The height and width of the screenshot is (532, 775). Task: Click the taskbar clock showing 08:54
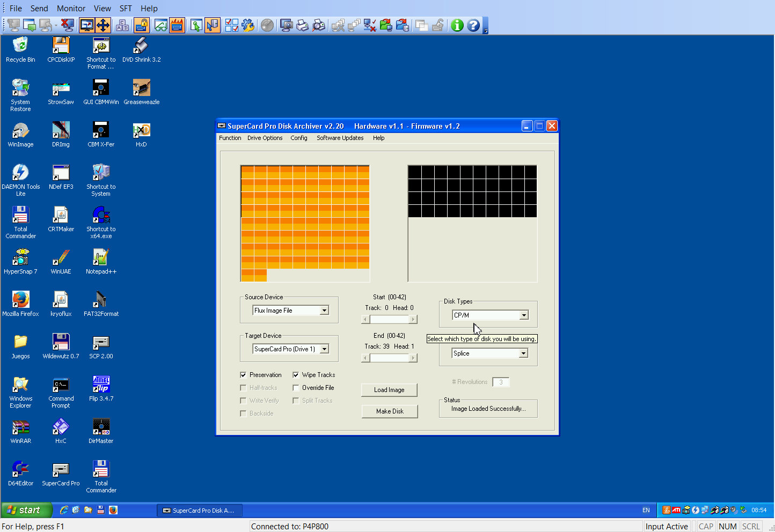coord(759,510)
